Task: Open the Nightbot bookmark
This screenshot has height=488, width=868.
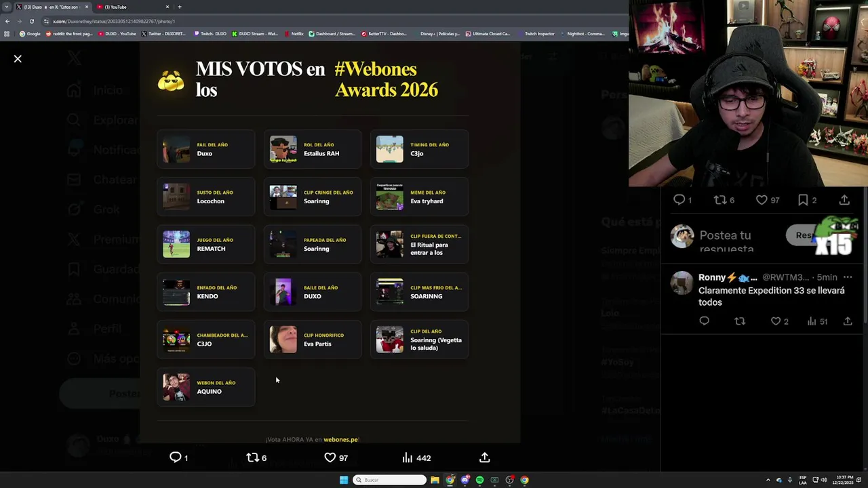Action: click(583, 34)
